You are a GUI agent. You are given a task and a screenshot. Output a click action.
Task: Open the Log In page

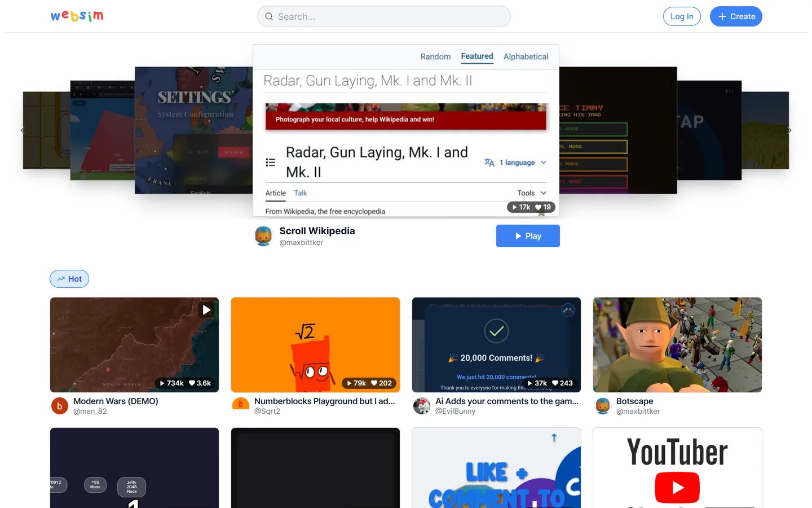click(682, 16)
